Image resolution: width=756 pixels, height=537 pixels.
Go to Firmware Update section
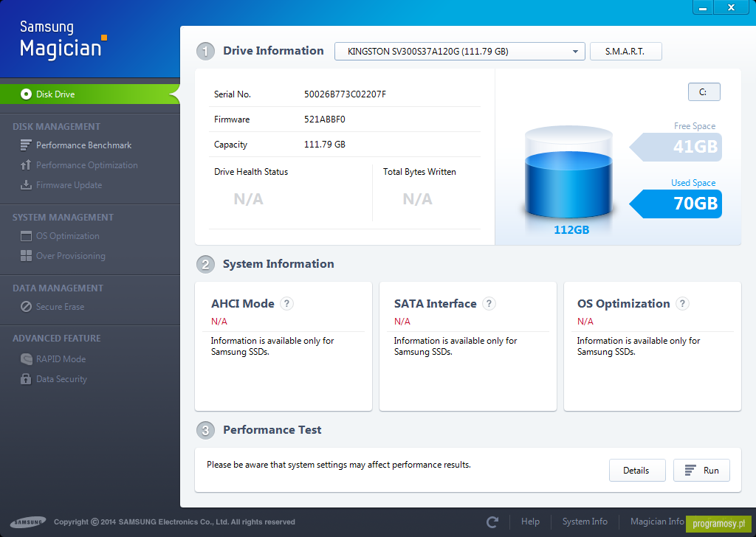click(x=69, y=185)
